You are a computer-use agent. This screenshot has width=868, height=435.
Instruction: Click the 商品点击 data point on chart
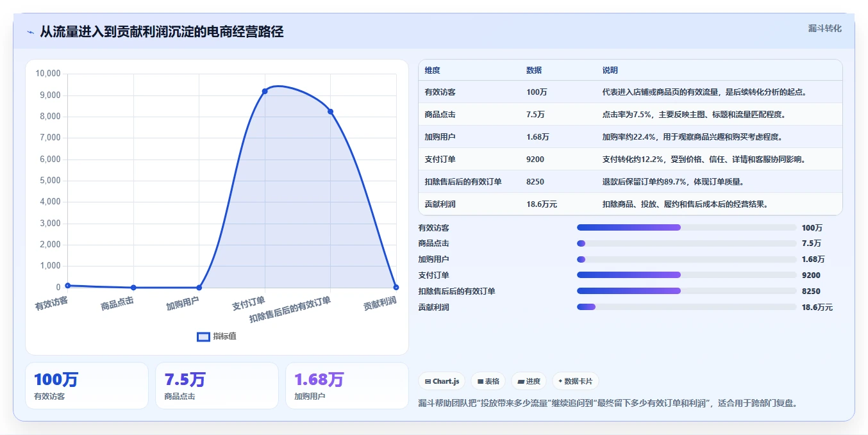point(133,287)
